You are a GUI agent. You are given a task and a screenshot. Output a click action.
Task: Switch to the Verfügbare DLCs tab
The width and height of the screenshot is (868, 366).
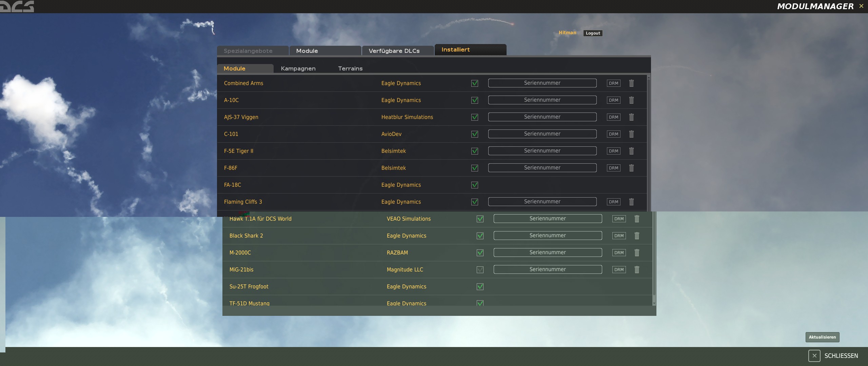coord(394,51)
